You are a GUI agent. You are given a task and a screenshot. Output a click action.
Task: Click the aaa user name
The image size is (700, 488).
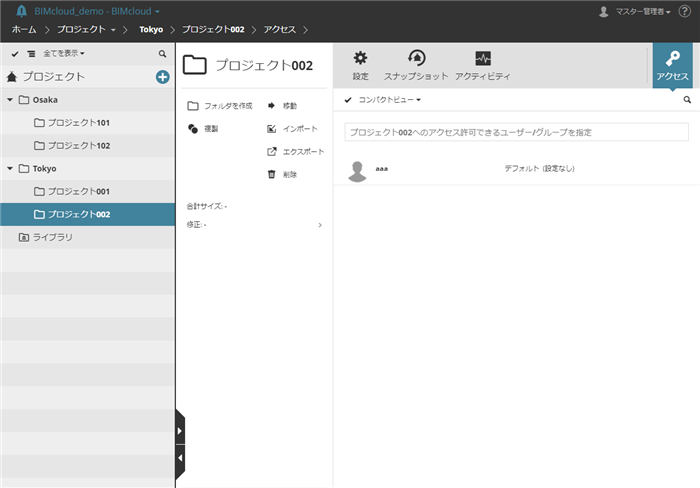382,169
